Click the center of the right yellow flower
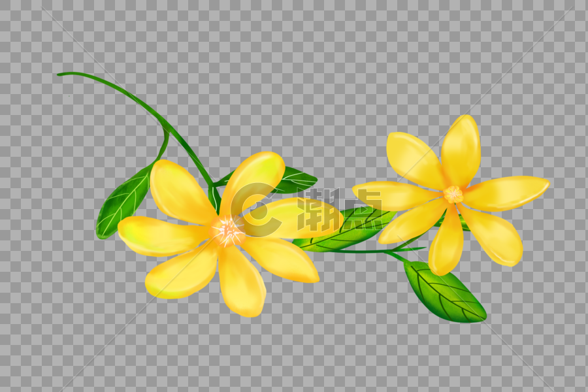Image resolution: width=588 pixels, height=392 pixels. click(453, 194)
